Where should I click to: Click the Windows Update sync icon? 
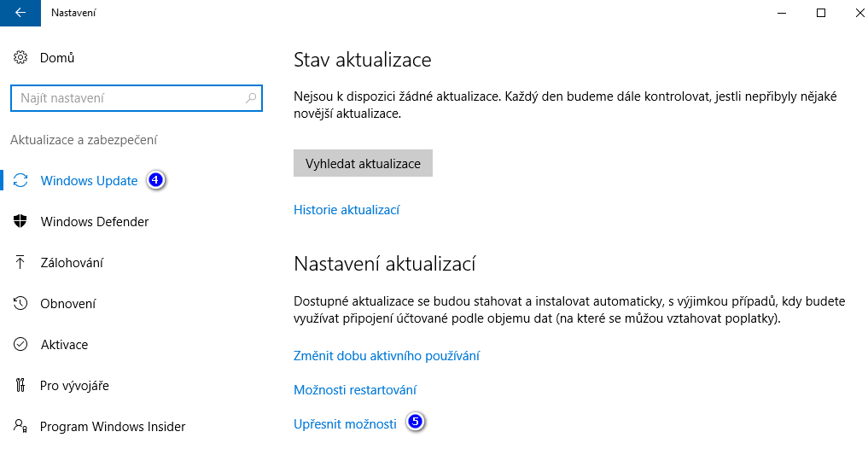(21, 181)
